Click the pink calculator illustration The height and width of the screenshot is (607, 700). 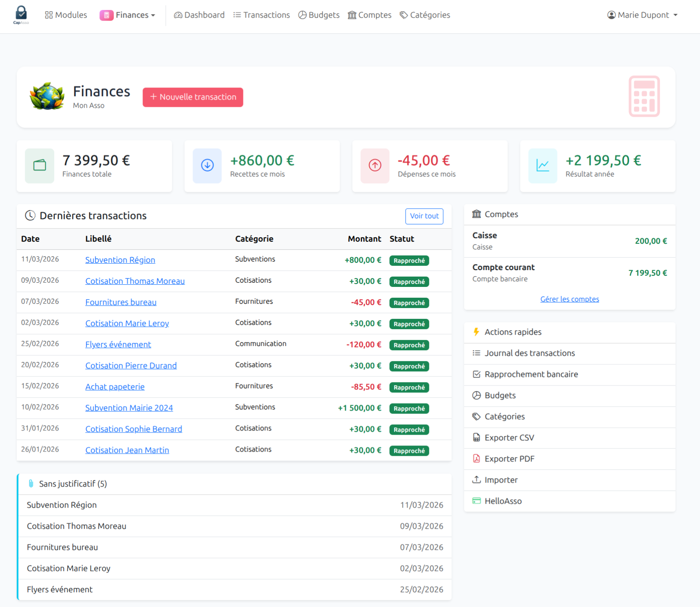click(644, 96)
